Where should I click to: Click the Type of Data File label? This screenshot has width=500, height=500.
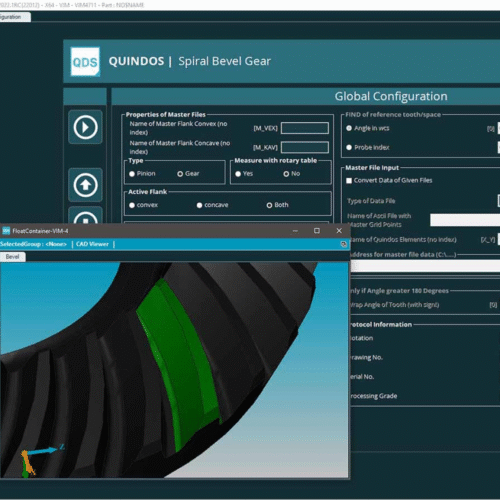pyautogui.click(x=371, y=201)
